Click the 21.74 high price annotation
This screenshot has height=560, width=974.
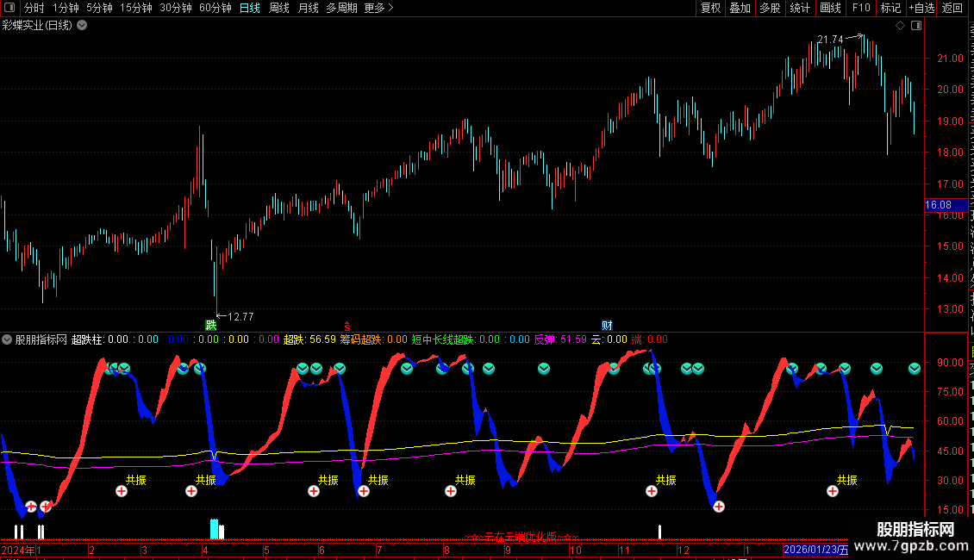pyautogui.click(x=831, y=39)
